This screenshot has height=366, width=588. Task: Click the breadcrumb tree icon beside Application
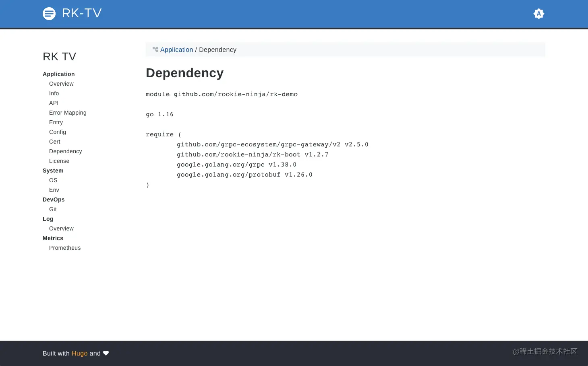tap(155, 49)
